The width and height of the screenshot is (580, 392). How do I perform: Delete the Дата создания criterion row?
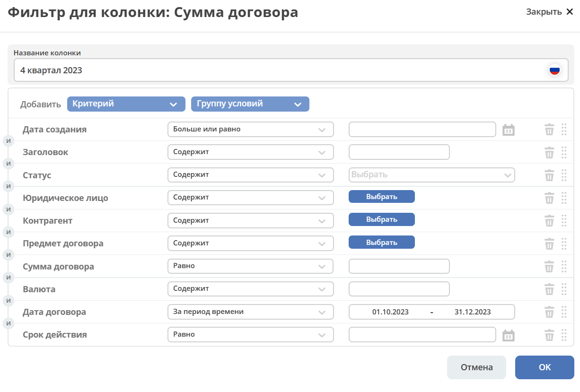(549, 130)
